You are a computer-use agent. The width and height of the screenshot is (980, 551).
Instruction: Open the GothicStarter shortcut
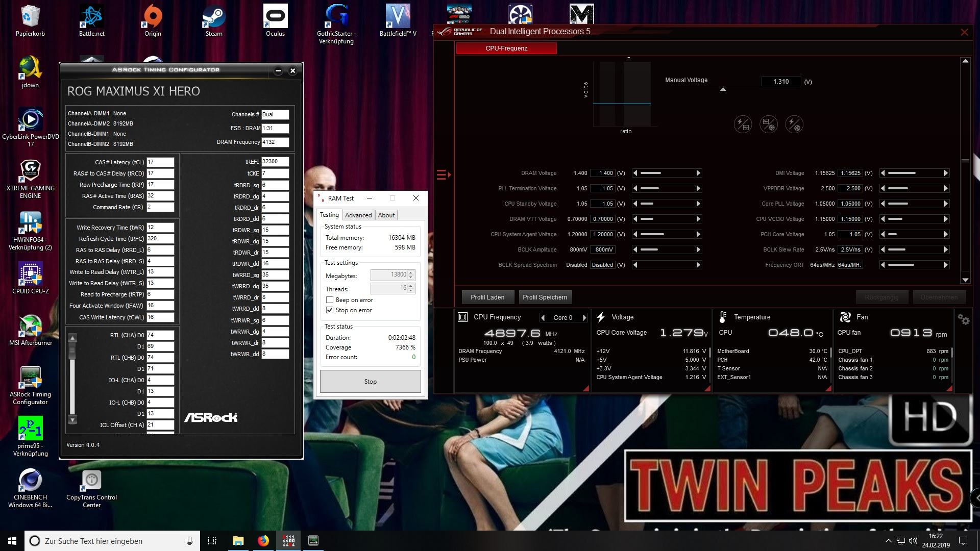[x=336, y=24]
